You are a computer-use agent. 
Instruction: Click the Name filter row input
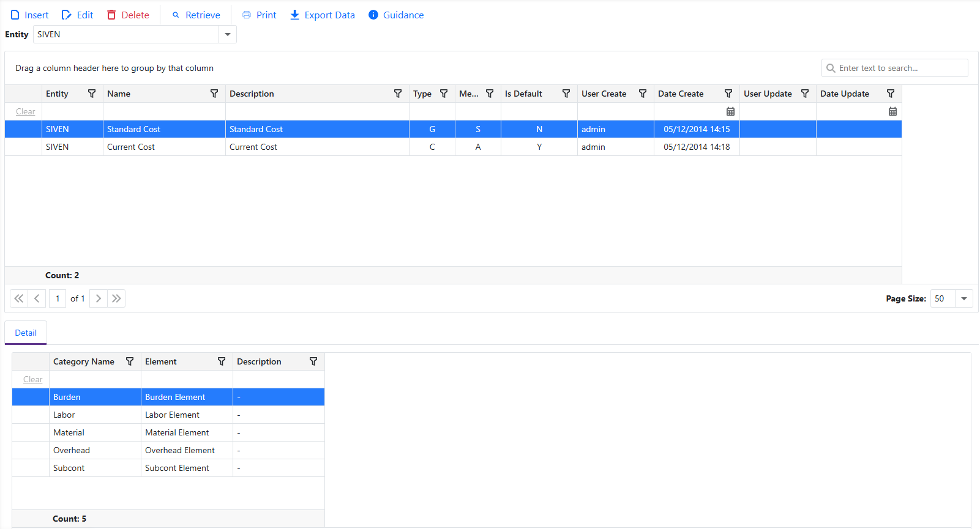[164, 111]
